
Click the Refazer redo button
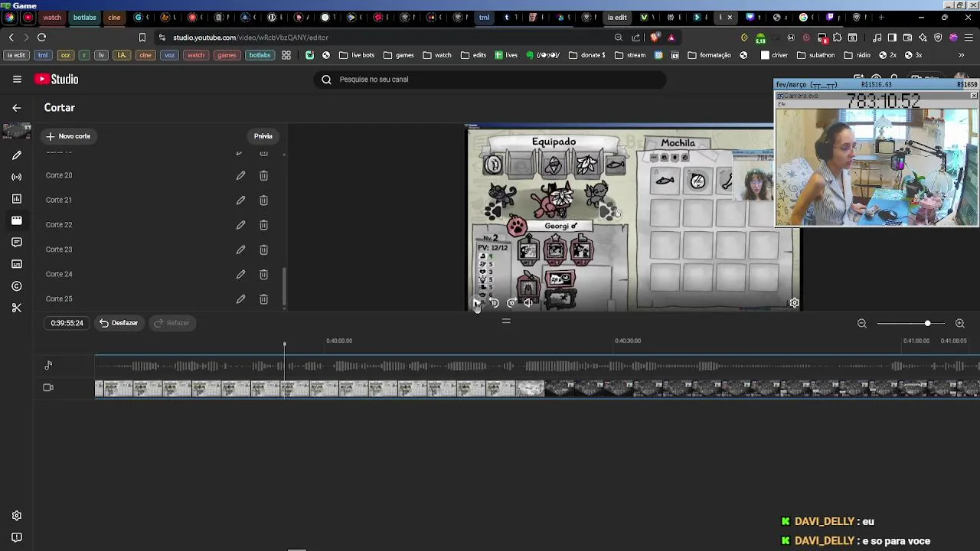click(x=171, y=323)
